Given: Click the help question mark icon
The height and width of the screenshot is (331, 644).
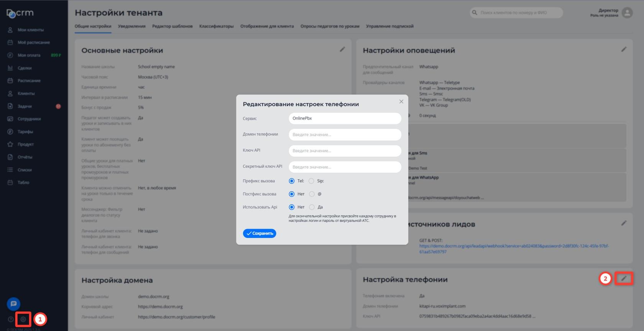Looking at the screenshot, I should [11, 319].
